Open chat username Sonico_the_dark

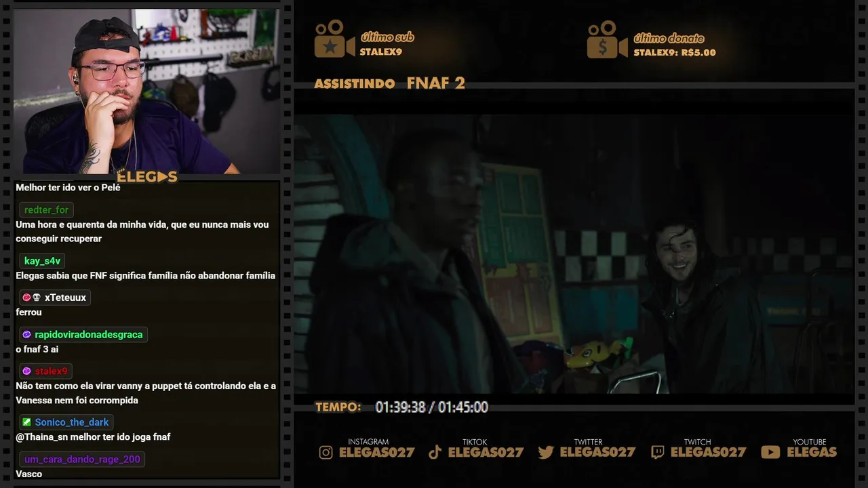(72, 422)
